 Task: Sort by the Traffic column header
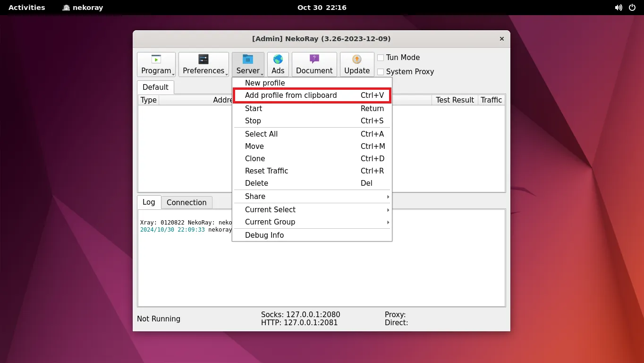491,100
